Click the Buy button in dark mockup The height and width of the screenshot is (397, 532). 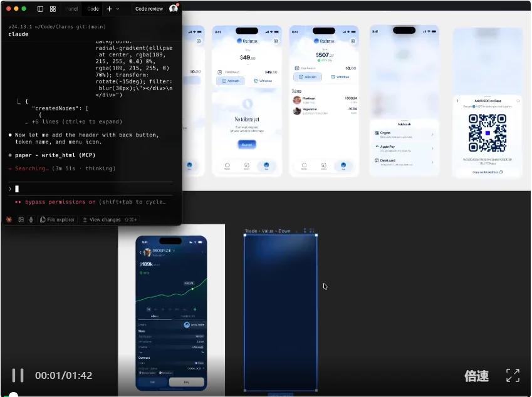187,381
